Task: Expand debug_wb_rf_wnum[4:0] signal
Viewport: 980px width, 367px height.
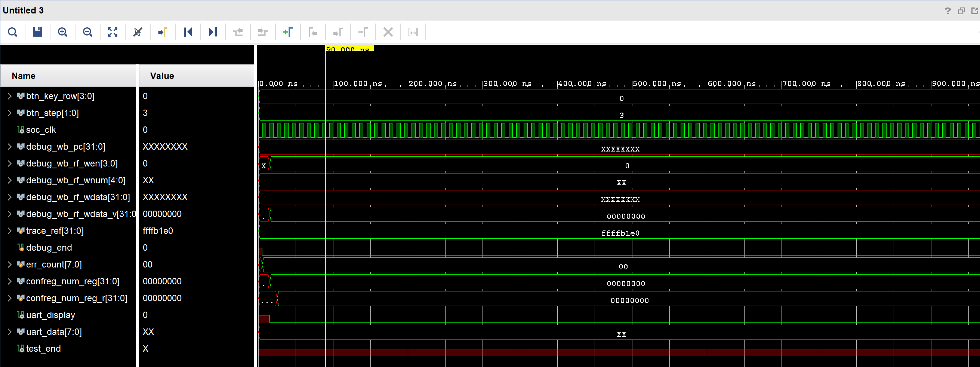Action: [x=9, y=180]
